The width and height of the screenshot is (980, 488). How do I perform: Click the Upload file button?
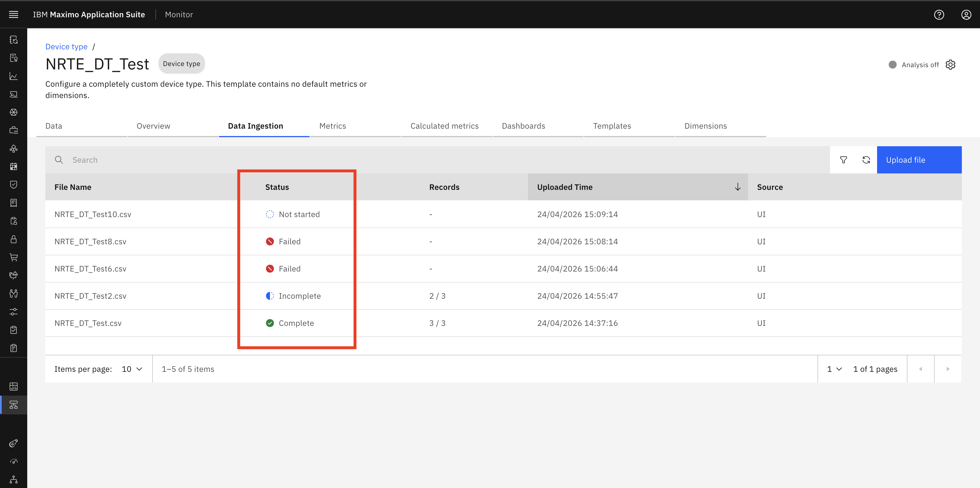point(919,160)
